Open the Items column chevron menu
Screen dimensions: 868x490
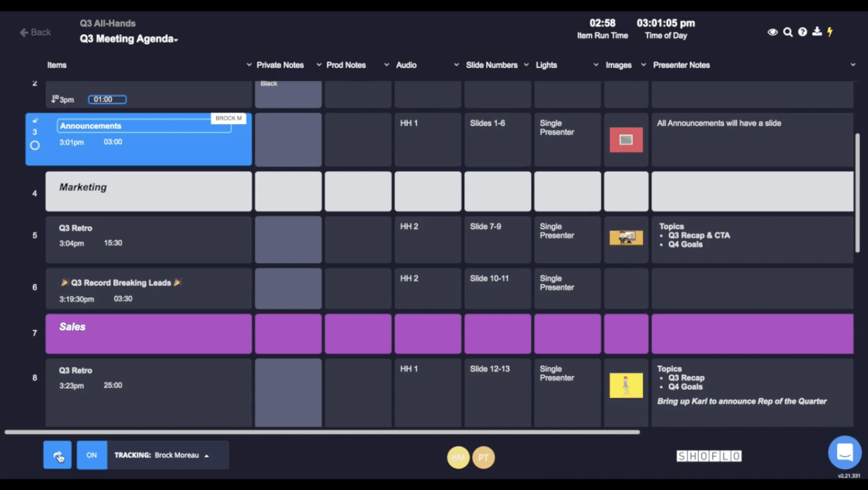249,65
